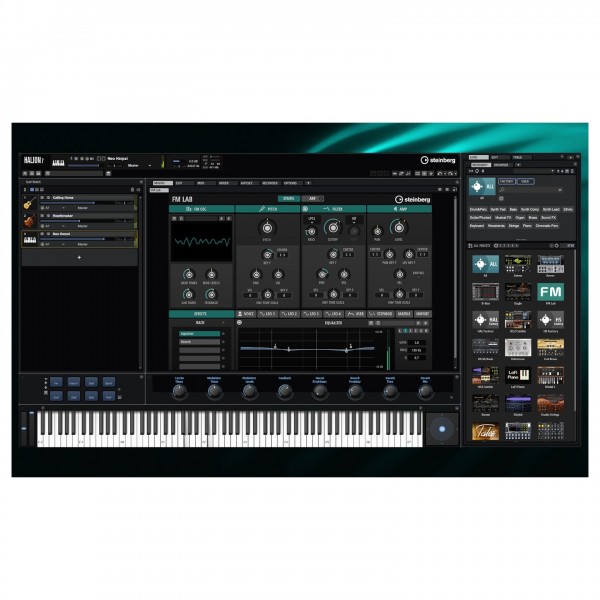Add a new slot with plus button
This screenshot has width=600, height=600.
point(79,258)
